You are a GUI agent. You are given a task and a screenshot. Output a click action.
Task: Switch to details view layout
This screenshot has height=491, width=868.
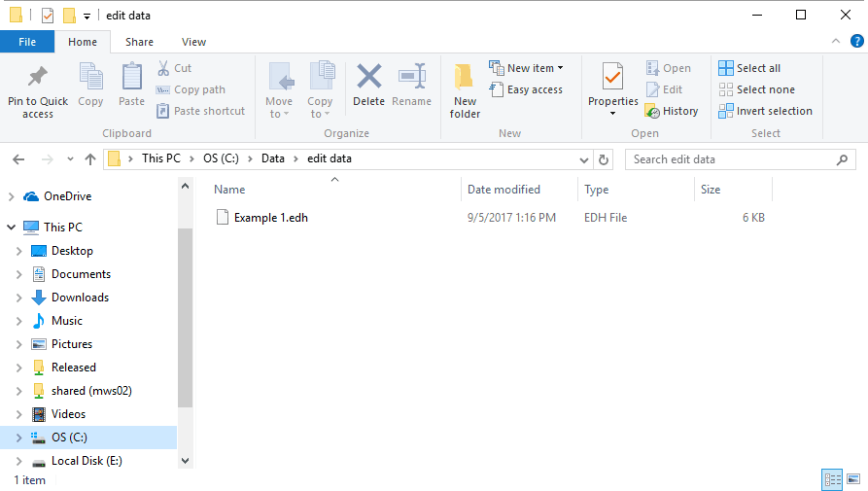click(x=832, y=479)
